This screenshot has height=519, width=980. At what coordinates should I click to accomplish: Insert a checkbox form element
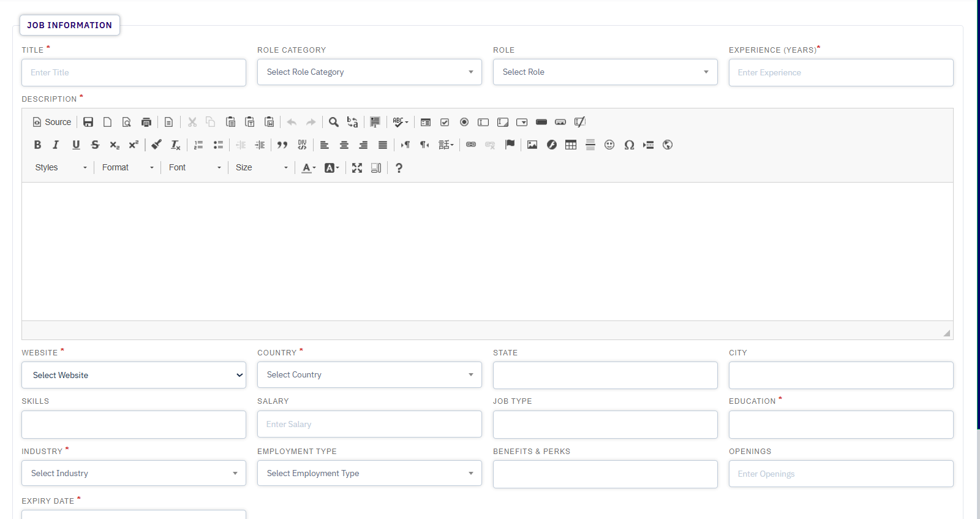(x=445, y=122)
